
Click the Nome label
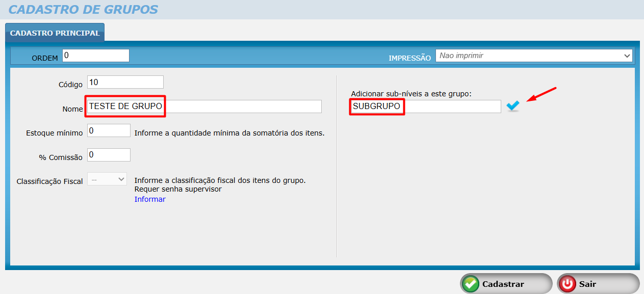coord(72,109)
